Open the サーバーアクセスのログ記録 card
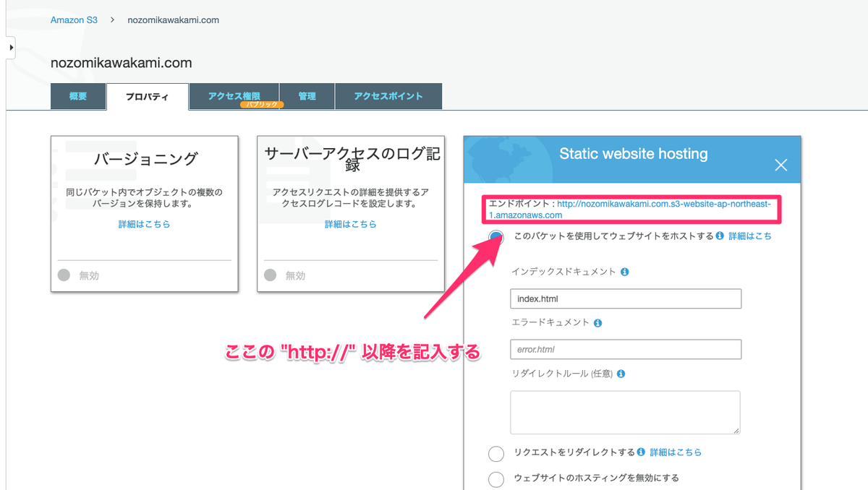 pyautogui.click(x=351, y=213)
